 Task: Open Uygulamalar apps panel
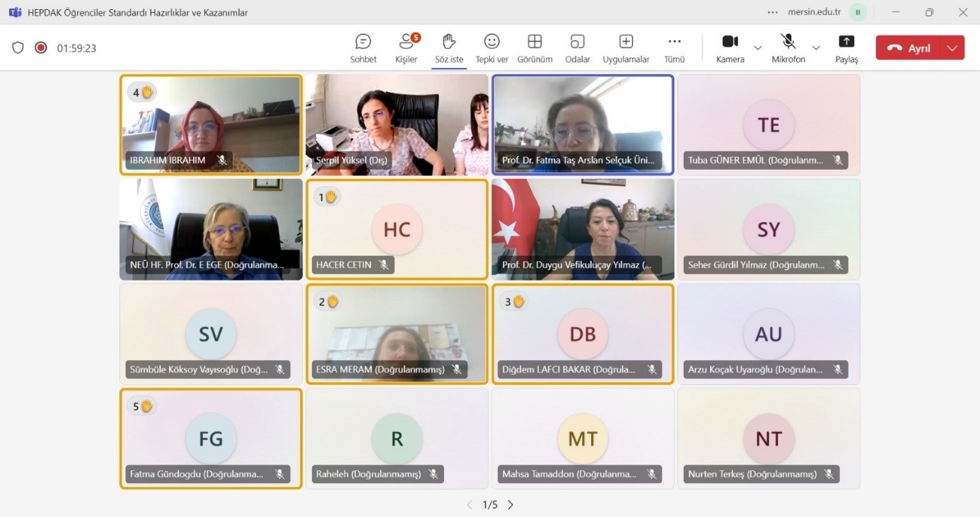pos(626,48)
